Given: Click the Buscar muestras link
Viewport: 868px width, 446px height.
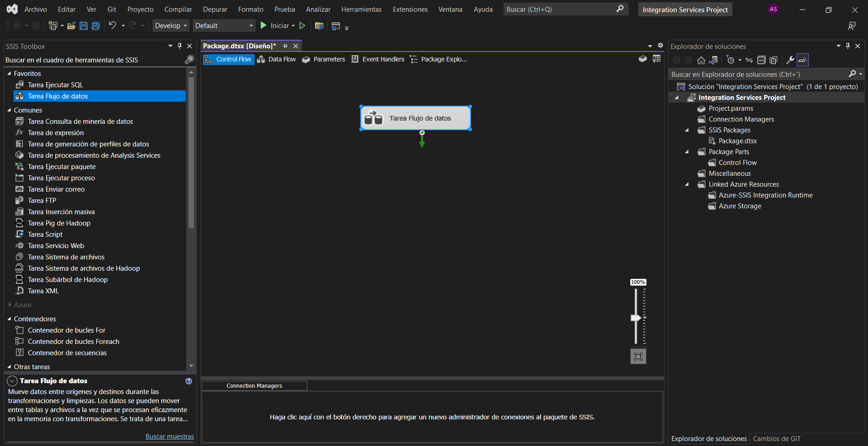Looking at the screenshot, I should click(x=170, y=437).
